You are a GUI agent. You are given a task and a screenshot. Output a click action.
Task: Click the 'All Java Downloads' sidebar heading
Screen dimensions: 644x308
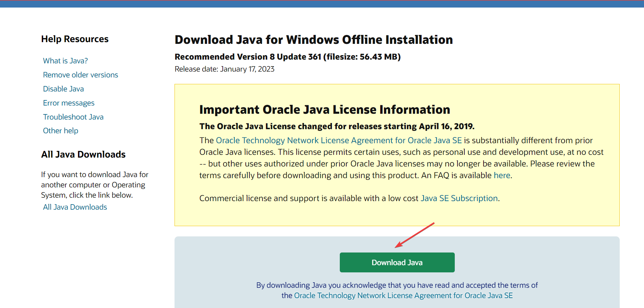[83, 155]
